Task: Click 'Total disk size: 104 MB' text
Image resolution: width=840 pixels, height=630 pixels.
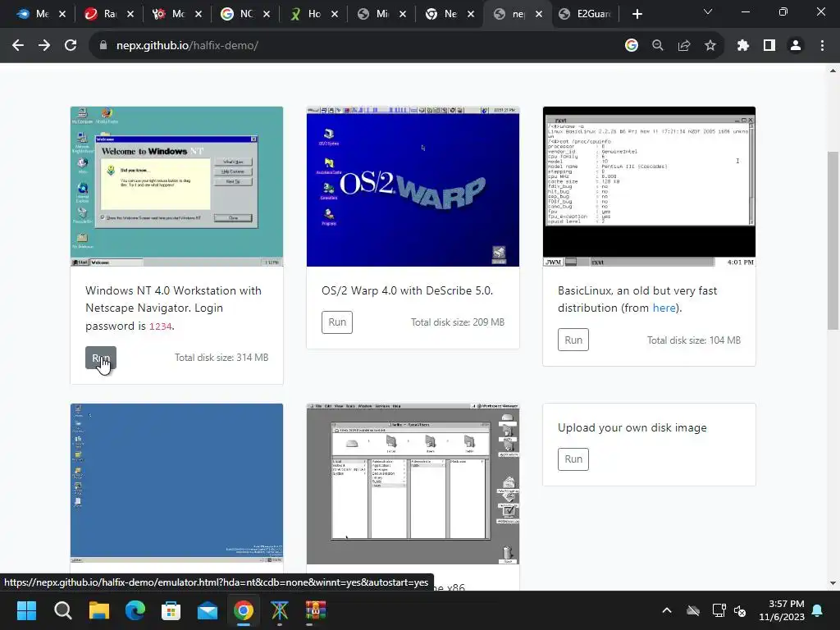Action: tap(694, 340)
